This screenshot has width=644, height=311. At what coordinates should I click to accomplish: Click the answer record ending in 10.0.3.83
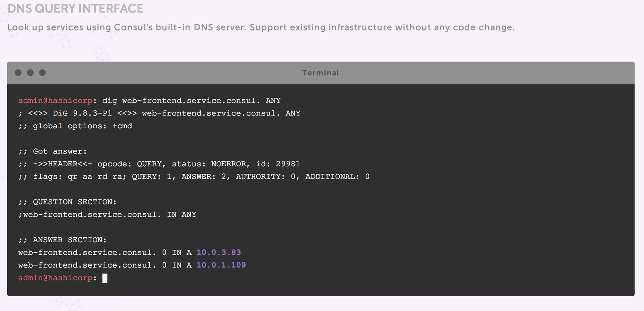130,252
